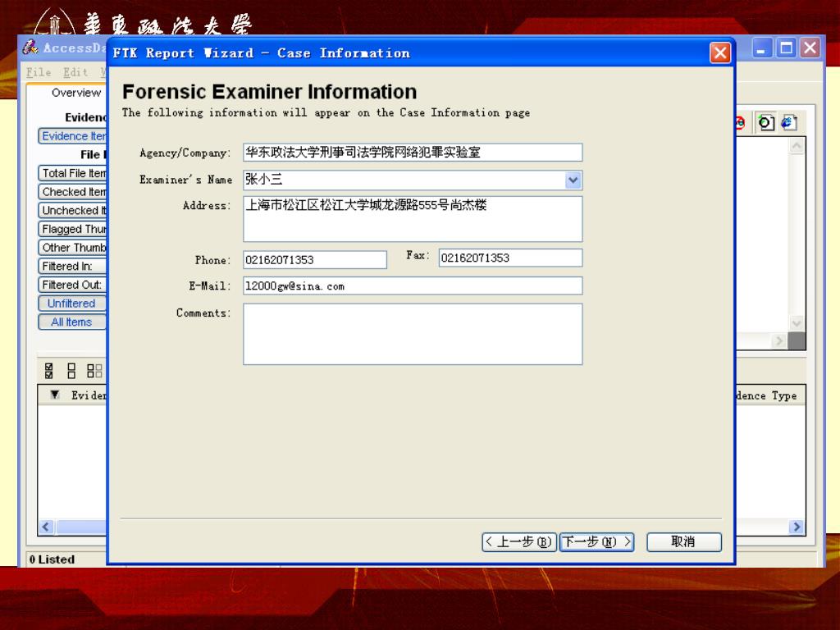The image size is (840, 630).
Task: Click the viewer pane's horizontal scroll right arrow
Action: (779, 340)
